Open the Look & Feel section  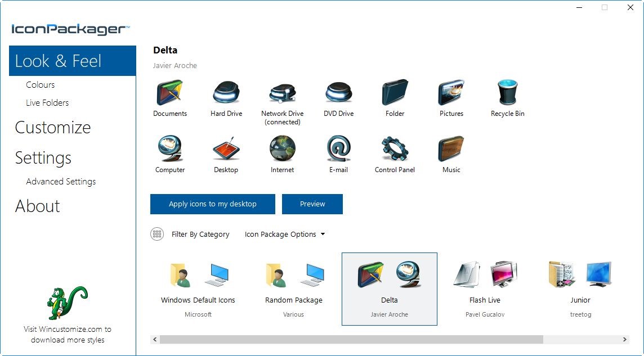point(72,61)
